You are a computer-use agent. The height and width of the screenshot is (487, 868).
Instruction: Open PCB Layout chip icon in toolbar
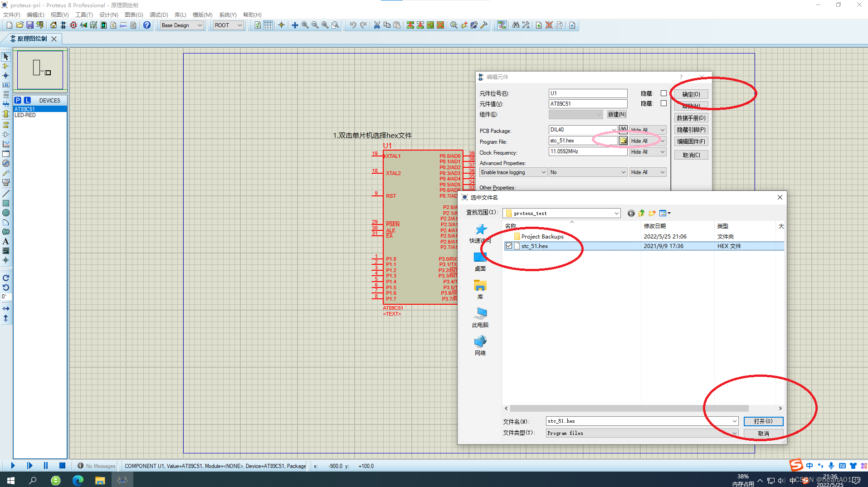[x=73, y=25]
